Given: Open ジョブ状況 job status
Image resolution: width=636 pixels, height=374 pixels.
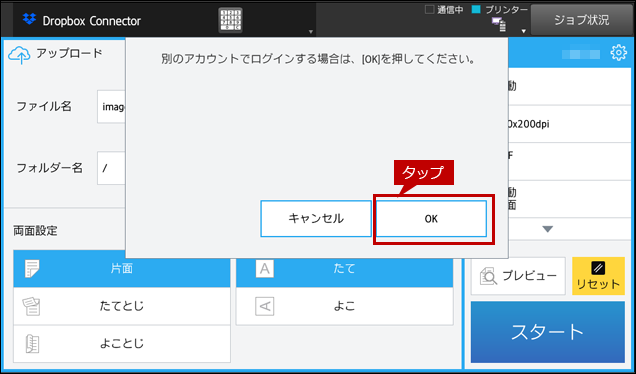Looking at the screenshot, I should click(x=581, y=20).
